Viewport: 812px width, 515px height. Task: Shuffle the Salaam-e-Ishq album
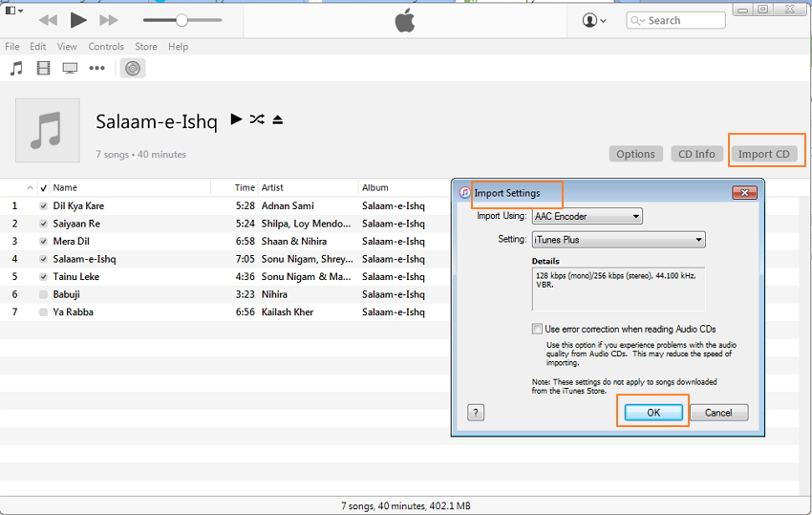pos(257,119)
